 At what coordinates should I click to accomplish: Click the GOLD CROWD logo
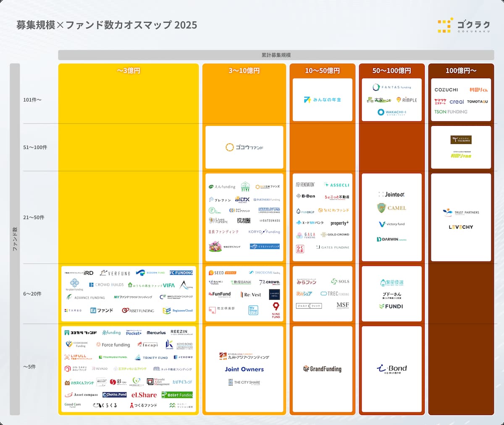pos(335,235)
